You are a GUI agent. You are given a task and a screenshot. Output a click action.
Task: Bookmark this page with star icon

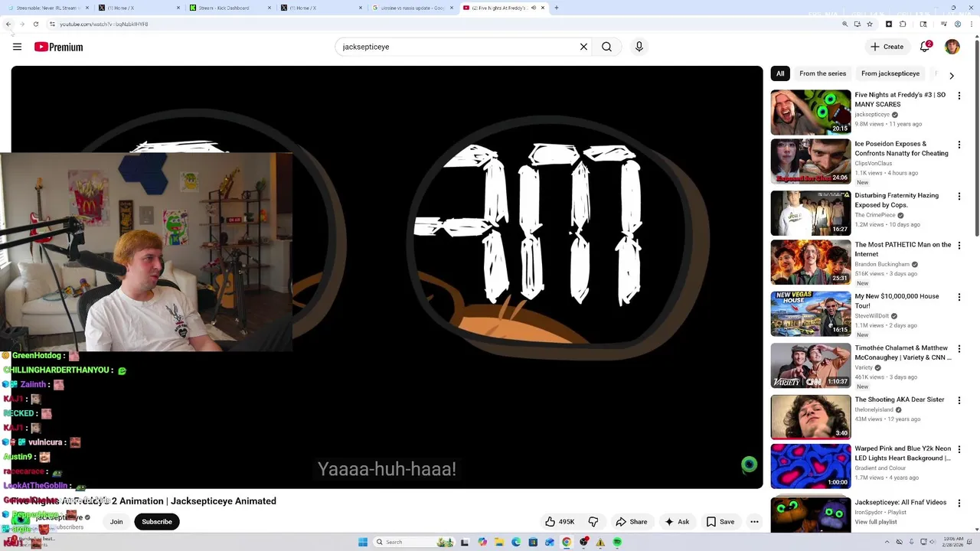(x=870, y=24)
